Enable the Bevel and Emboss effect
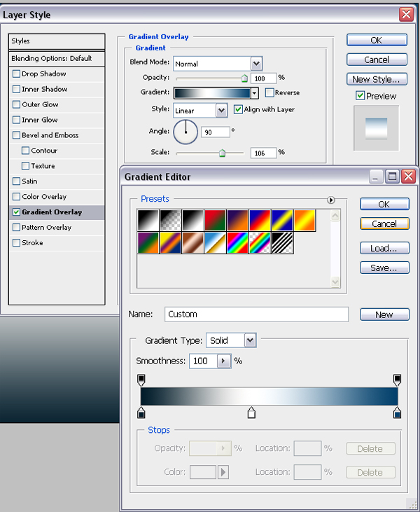This screenshot has width=420, height=512. [x=16, y=135]
